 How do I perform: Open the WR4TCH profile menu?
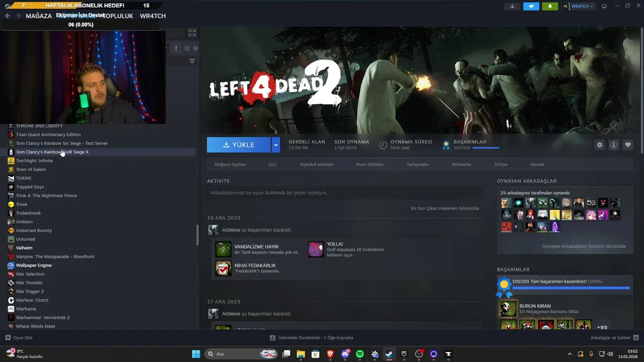(152, 16)
